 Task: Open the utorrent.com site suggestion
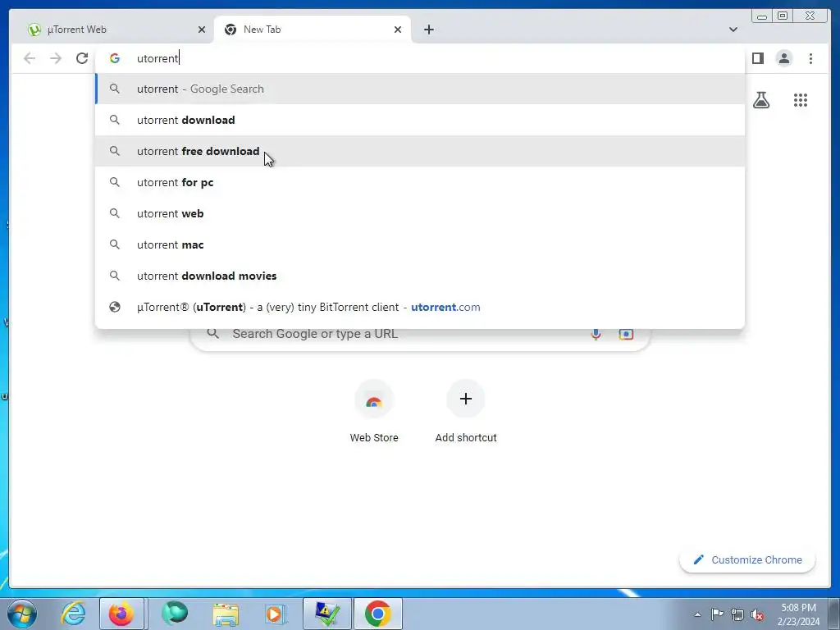click(x=420, y=307)
